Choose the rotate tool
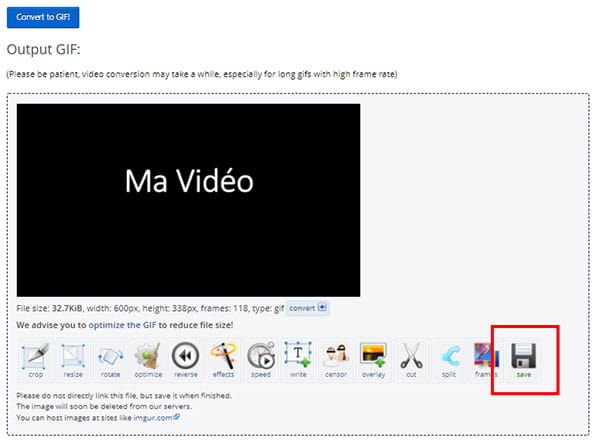This screenshot has width=600, height=444. pos(109,360)
